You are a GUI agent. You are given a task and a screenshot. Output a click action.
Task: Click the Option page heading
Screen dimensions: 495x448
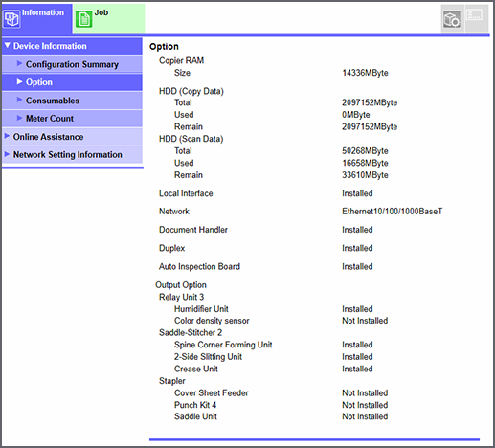tap(164, 47)
